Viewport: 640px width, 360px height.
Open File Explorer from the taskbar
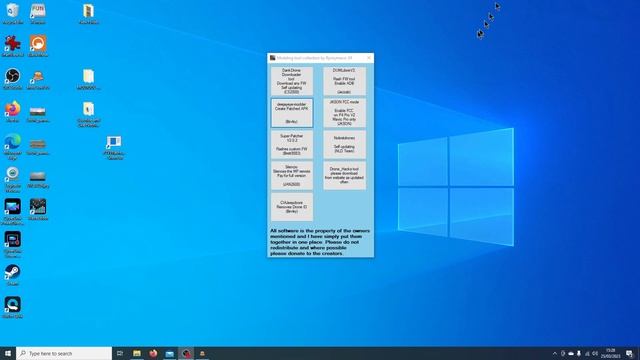137,353
